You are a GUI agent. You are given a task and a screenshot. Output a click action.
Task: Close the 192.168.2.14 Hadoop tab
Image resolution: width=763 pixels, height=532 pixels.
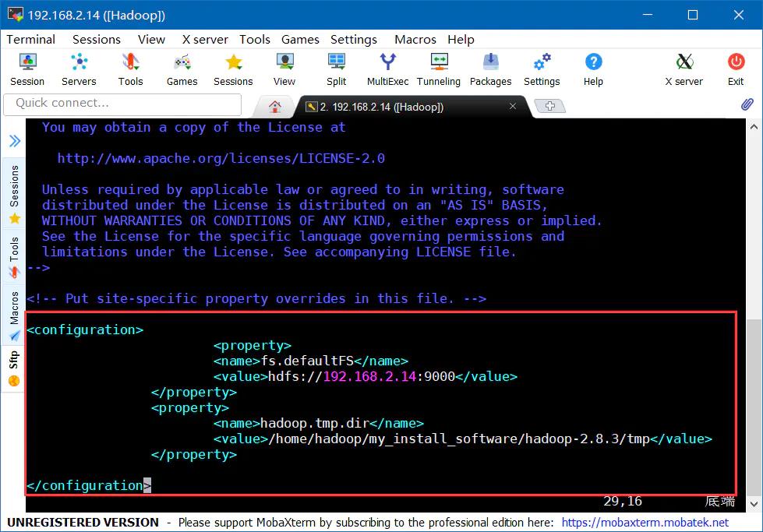513,106
